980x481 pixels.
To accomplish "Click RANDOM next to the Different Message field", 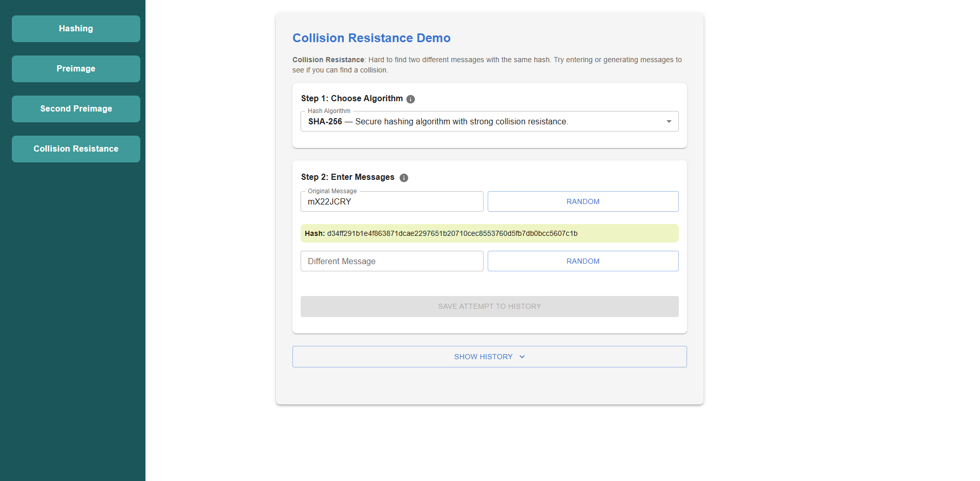I will pos(582,261).
